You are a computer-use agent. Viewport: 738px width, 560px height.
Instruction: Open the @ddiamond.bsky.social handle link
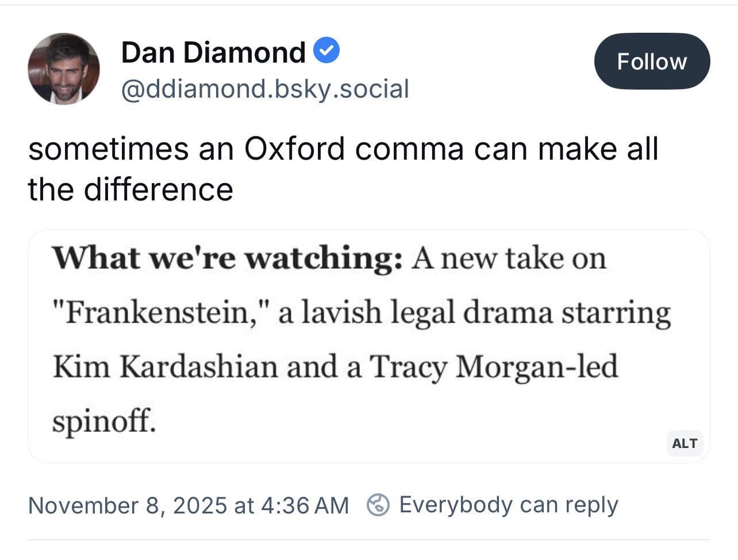[265, 89]
